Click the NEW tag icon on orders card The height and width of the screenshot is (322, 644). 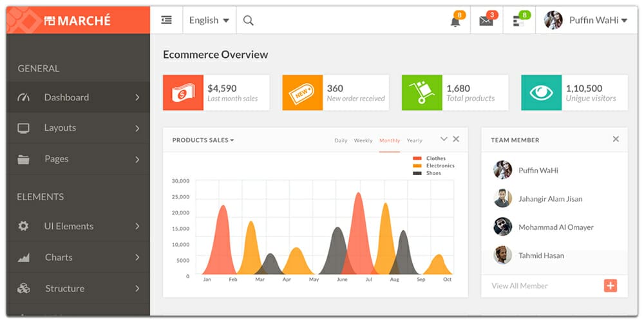pos(302,93)
